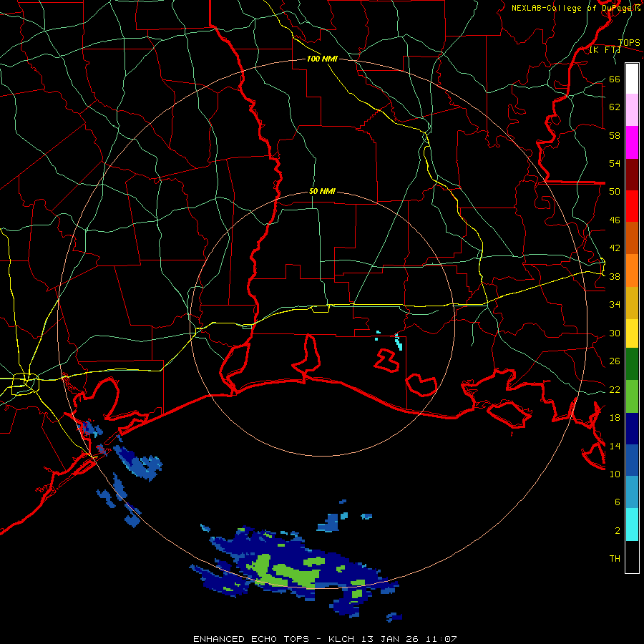Screen dimensions: 644x644
Task: Click the dark orange 46 legend swatch
Action: click(632, 238)
